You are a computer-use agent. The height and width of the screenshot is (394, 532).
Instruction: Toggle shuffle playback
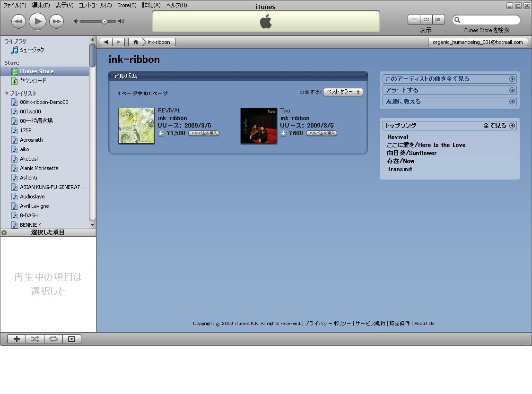click(35, 339)
